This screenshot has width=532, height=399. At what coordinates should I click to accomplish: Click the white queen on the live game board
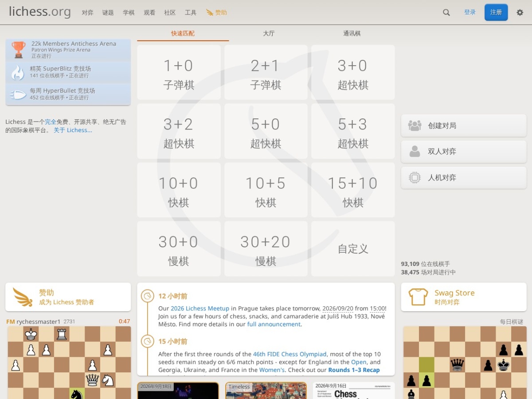92,380
